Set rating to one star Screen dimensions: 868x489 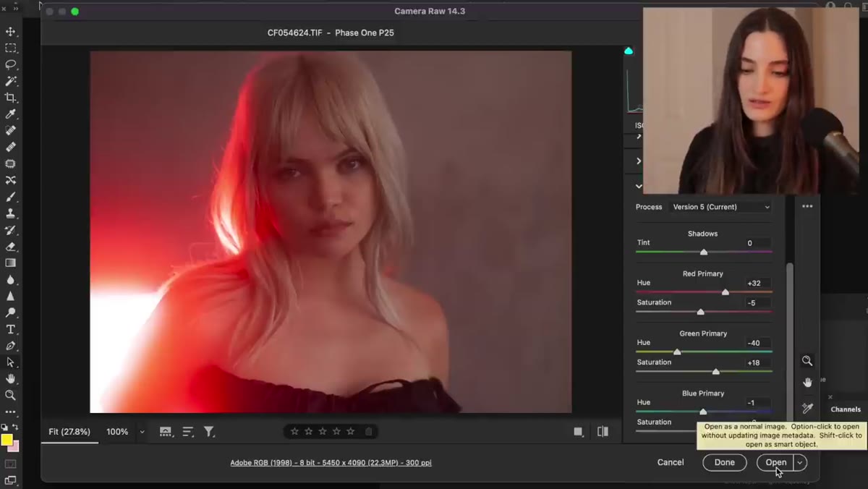coord(294,431)
